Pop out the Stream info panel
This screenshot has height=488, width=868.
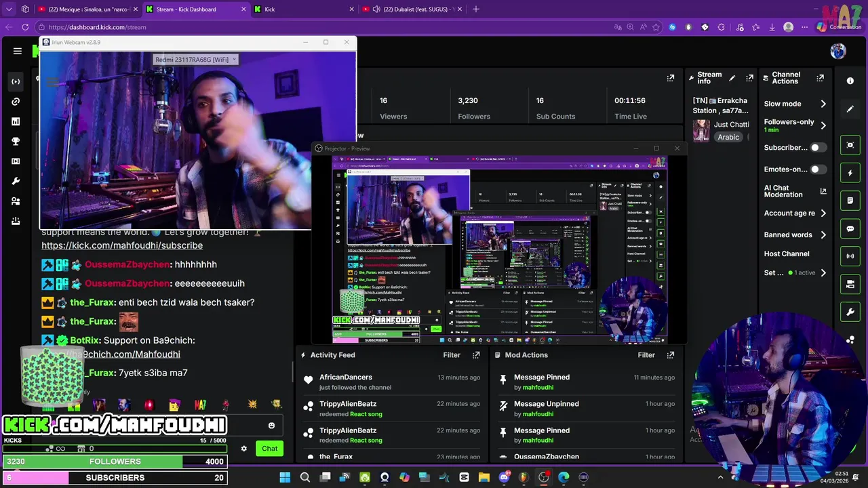coord(749,79)
